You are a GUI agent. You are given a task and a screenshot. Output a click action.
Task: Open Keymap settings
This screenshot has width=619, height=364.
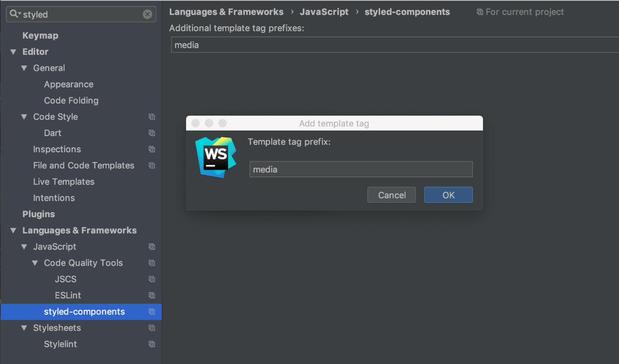click(x=40, y=35)
